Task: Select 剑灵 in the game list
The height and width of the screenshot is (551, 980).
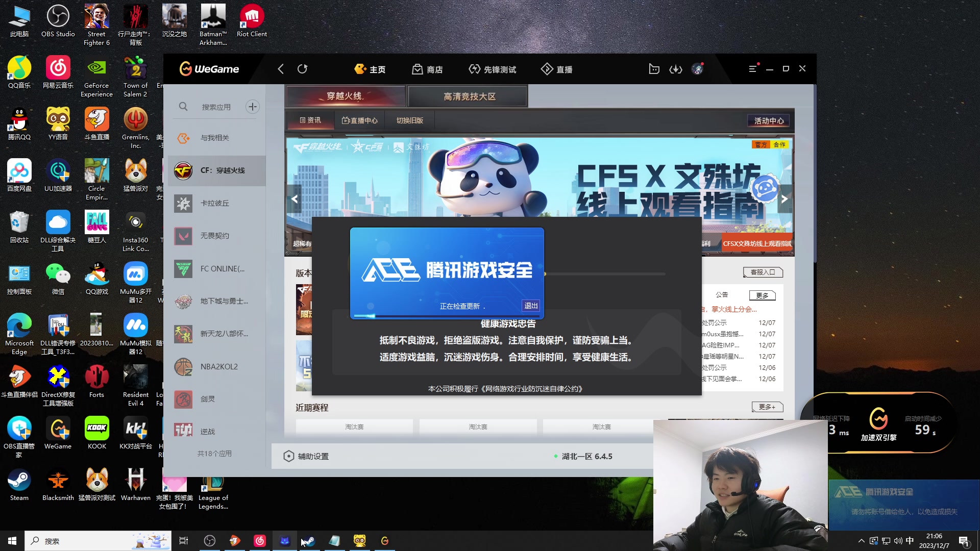Action: click(x=217, y=399)
